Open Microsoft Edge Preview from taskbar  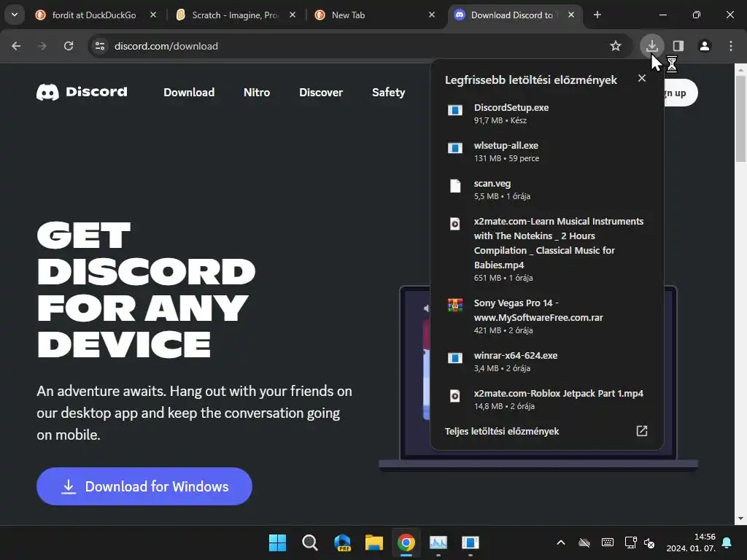342,542
